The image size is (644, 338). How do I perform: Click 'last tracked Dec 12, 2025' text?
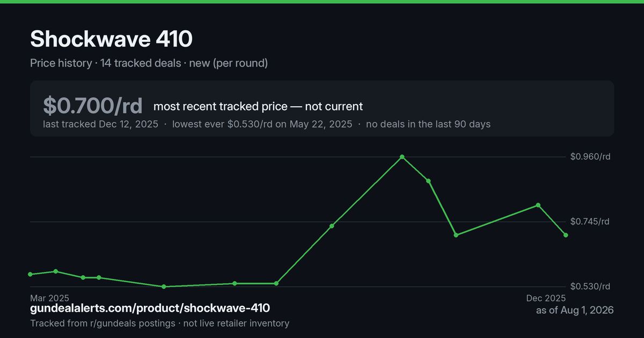click(x=100, y=124)
